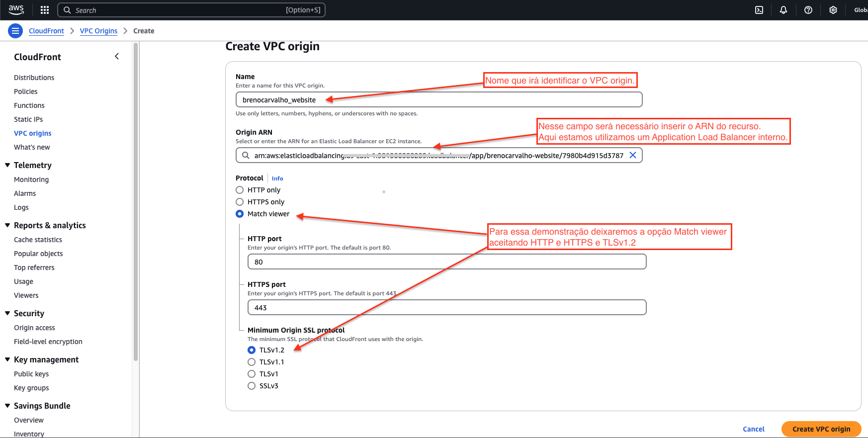Open the help question mark icon

(x=808, y=10)
